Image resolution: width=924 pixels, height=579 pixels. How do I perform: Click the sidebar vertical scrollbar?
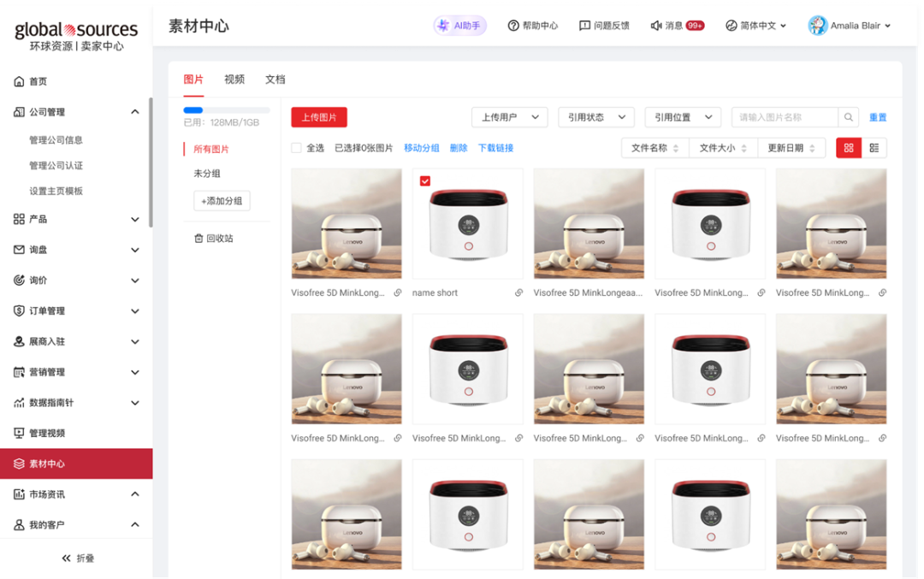(151, 162)
